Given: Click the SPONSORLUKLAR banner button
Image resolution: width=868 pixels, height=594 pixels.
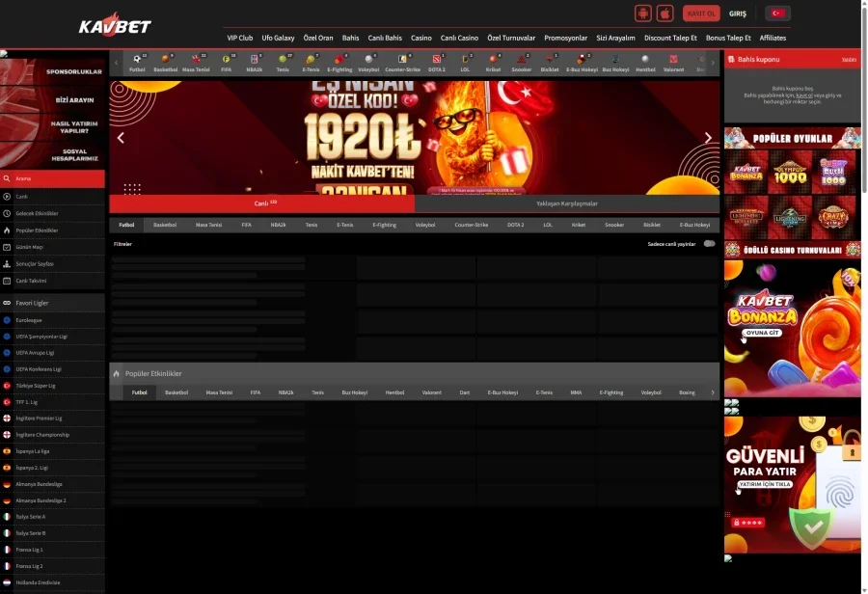Looking at the screenshot, I should pyautogui.click(x=54, y=72).
